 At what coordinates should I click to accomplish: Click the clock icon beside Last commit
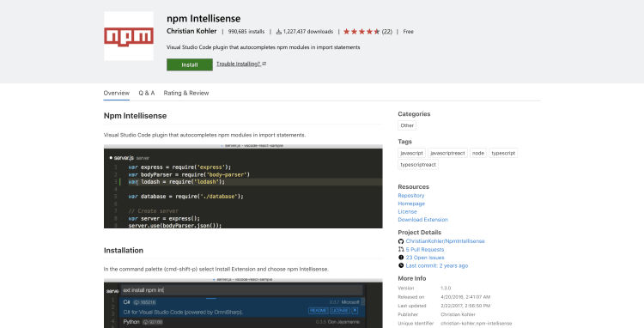tap(401, 266)
